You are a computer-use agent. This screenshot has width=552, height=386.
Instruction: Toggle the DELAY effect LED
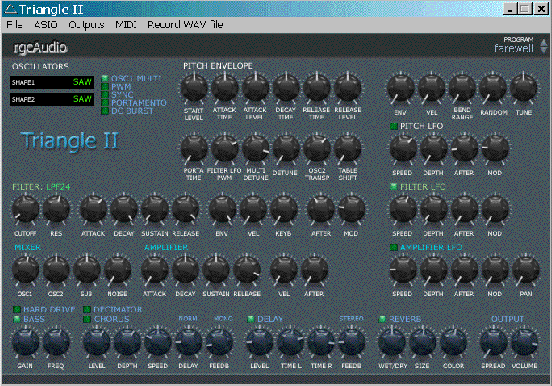pyautogui.click(x=251, y=319)
